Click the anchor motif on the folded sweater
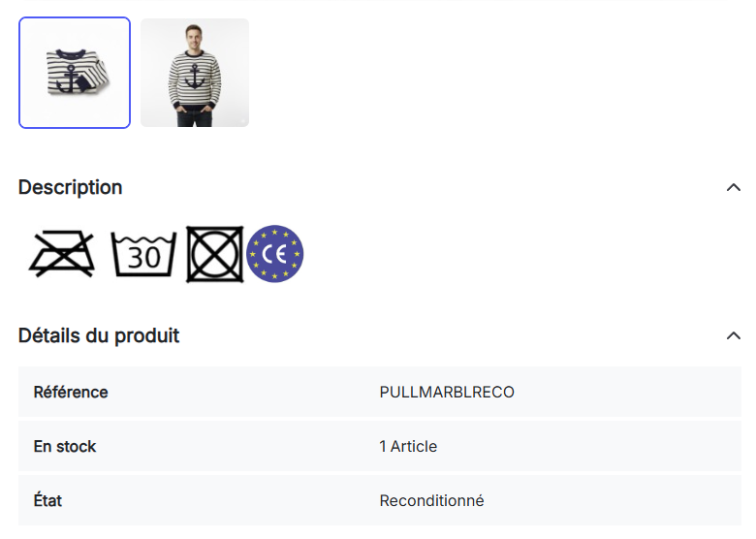 tap(72, 77)
